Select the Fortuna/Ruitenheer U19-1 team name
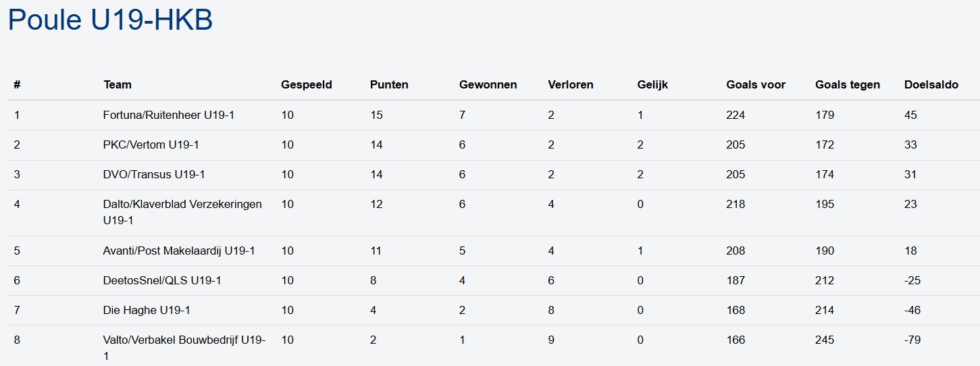The image size is (980, 366). coord(169,115)
